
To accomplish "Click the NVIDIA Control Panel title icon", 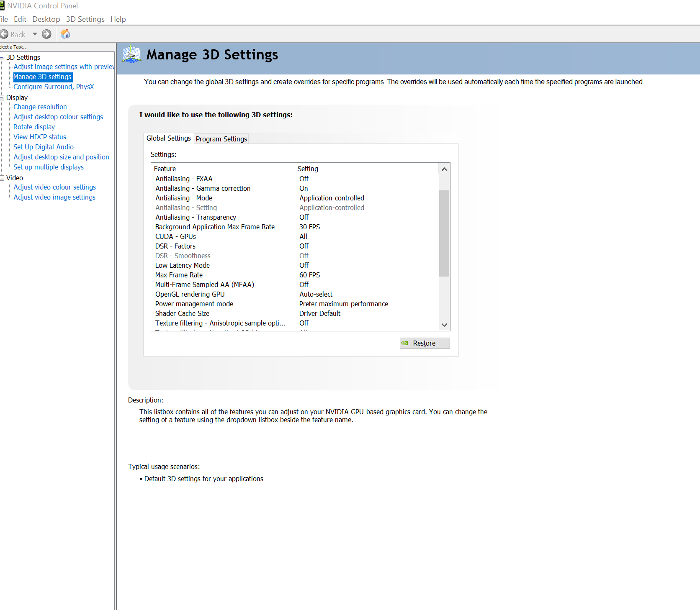I will coord(2,6).
